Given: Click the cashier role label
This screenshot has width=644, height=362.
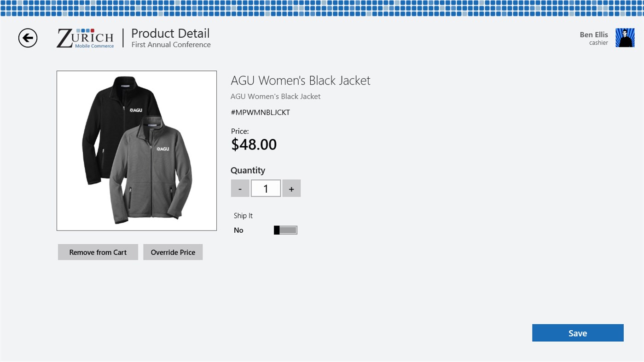Looking at the screenshot, I should point(598,43).
